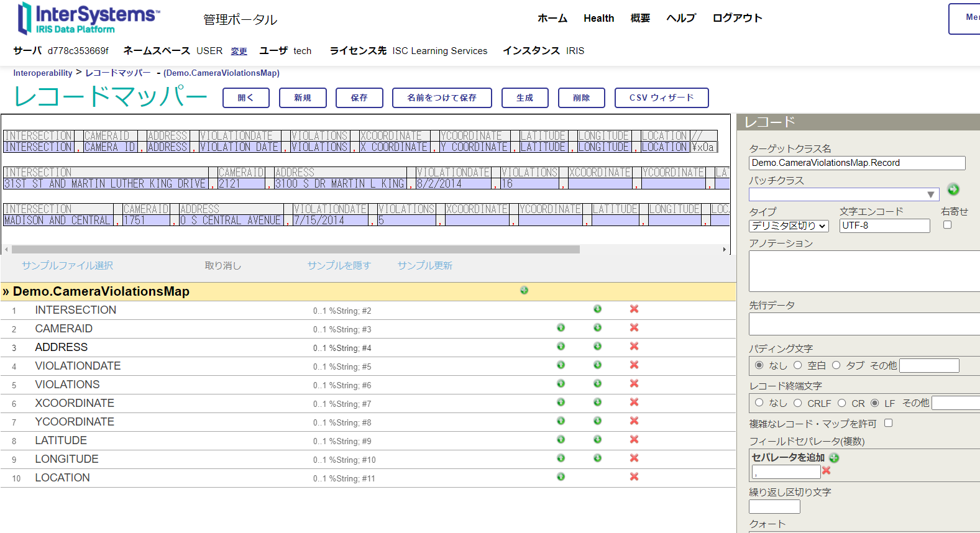Click the サンプルを隠す link
Screen dimensions: 980x533
pyautogui.click(x=339, y=266)
